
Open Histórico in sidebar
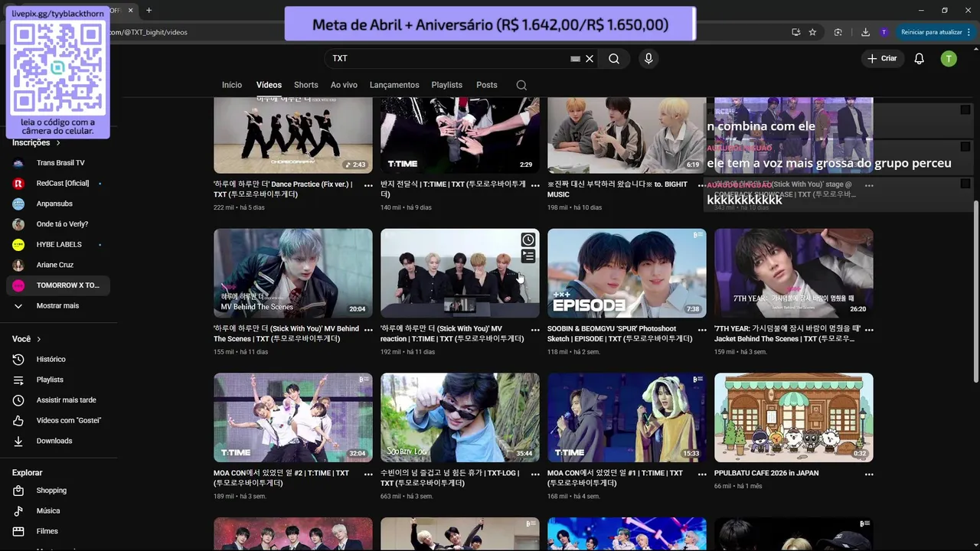pos(58,359)
